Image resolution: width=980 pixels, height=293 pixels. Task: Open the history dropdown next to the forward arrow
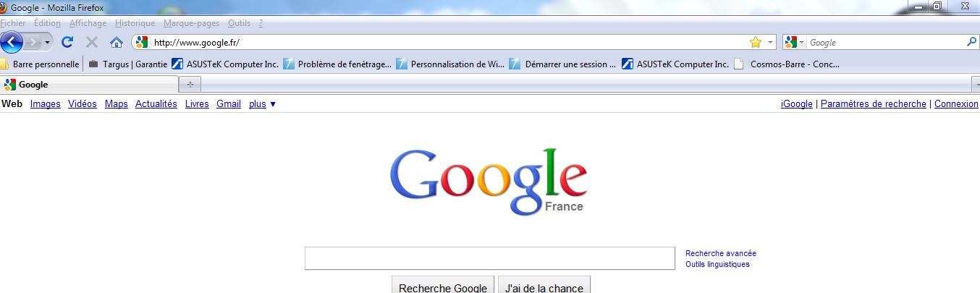[x=48, y=42]
